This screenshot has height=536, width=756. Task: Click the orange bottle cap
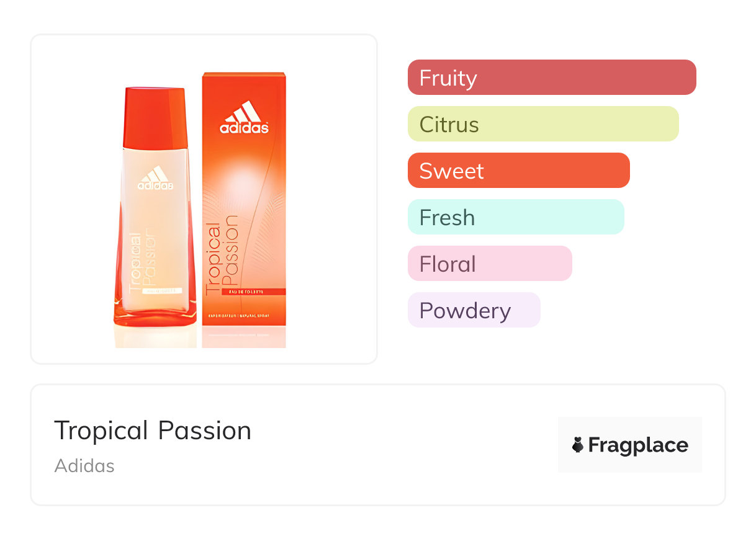point(155,118)
